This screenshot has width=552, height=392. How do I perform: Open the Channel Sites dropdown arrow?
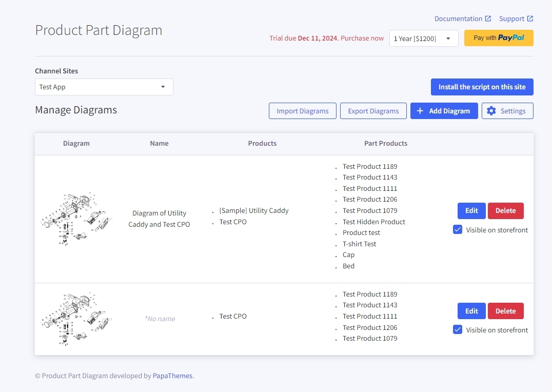(163, 87)
